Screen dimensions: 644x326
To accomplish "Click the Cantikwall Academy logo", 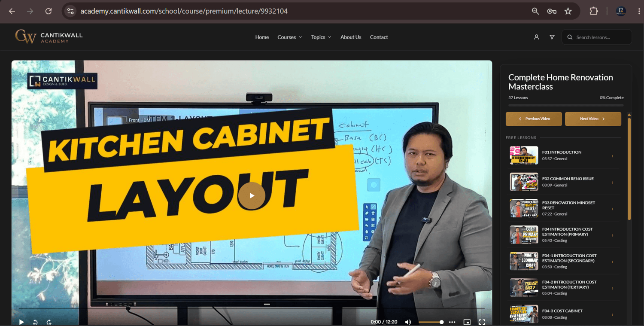I will pyautogui.click(x=49, y=37).
